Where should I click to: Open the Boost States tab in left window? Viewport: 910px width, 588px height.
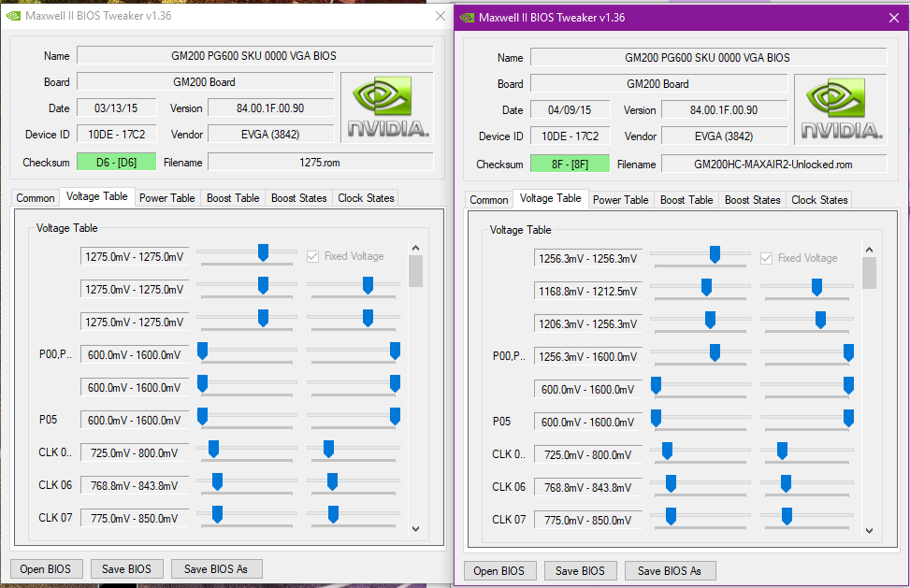(x=297, y=197)
